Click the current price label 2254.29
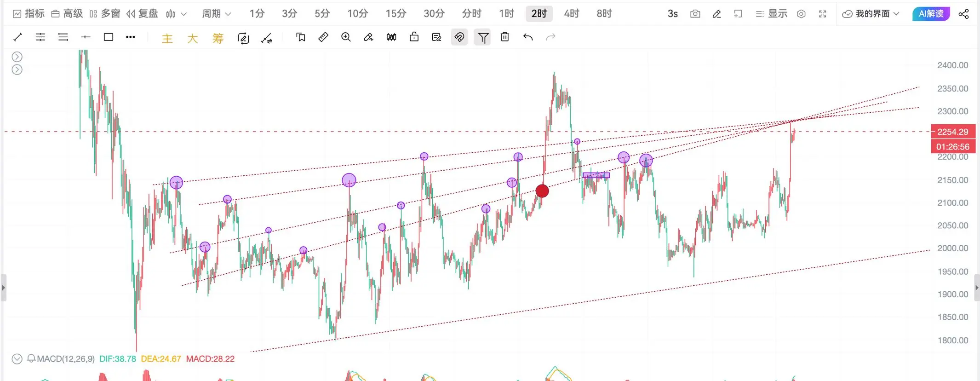The height and width of the screenshot is (381, 980). point(953,132)
